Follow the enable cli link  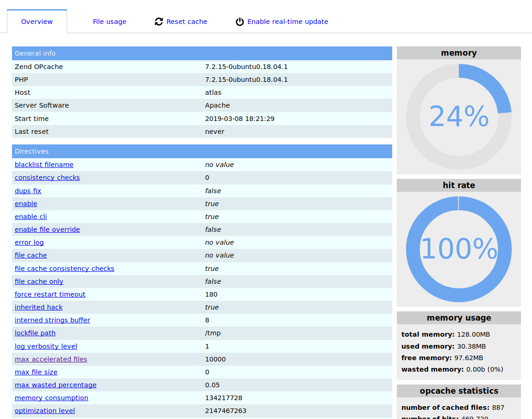click(x=31, y=217)
